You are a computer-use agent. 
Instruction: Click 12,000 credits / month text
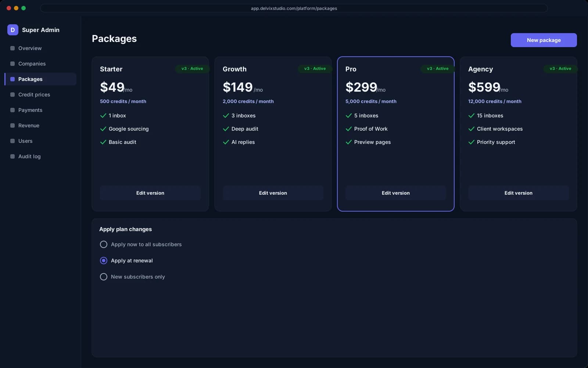click(495, 101)
